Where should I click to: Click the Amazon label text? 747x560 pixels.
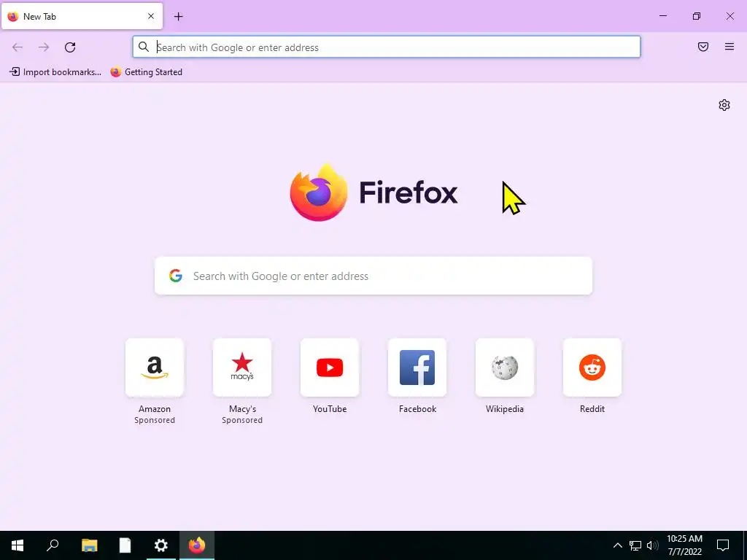(155, 409)
